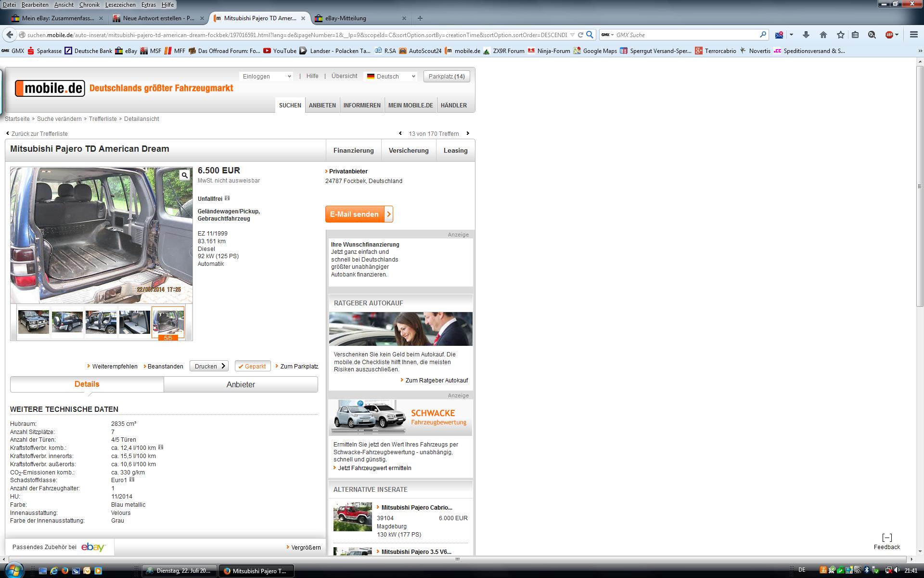
Task: Click the Adblock Plus toolbar icon
Action: tap(890, 35)
